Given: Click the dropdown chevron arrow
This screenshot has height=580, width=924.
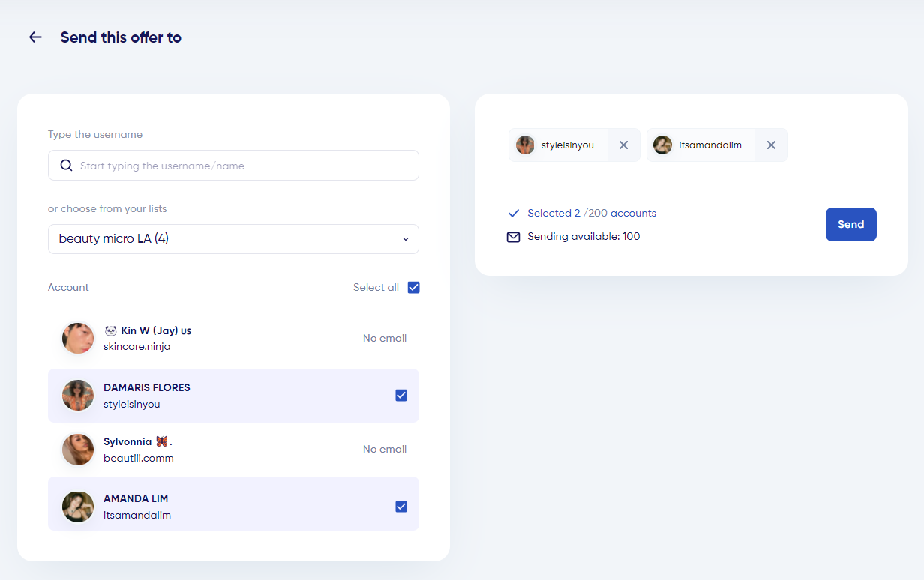Looking at the screenshot, I should tap(406, 239).
